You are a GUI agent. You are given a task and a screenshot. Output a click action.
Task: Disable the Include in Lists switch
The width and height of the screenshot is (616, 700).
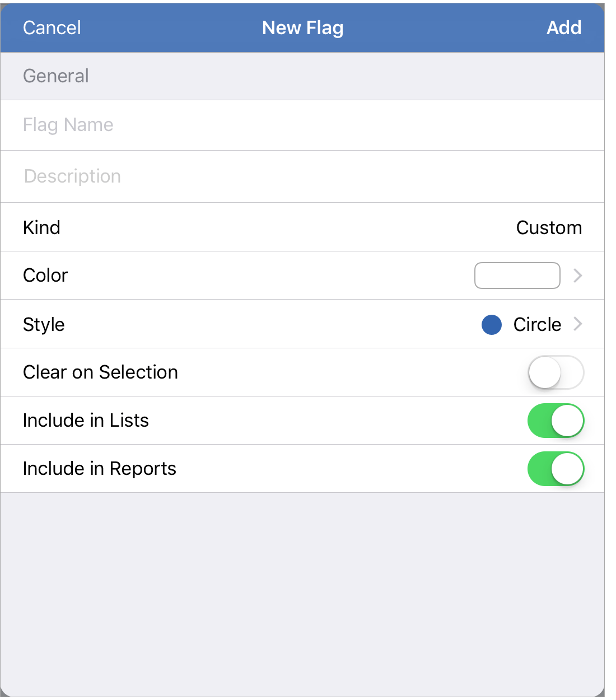556,421
